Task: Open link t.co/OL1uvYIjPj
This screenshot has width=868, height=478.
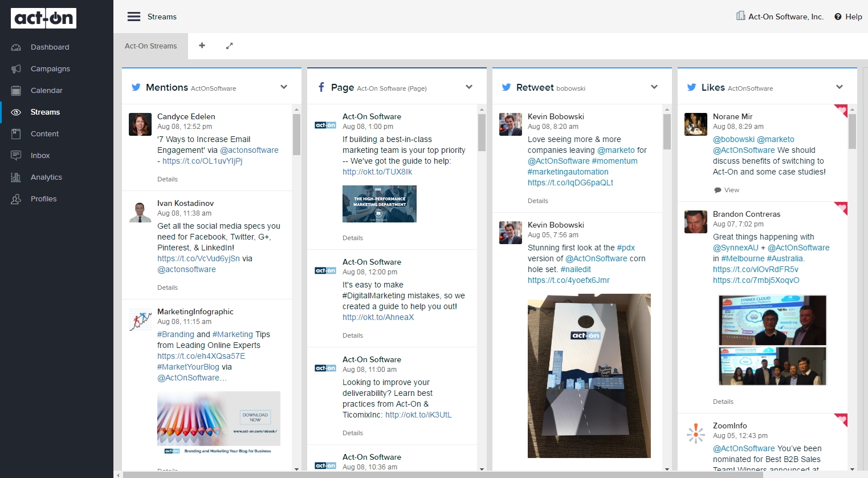Action: pos(202,161)
